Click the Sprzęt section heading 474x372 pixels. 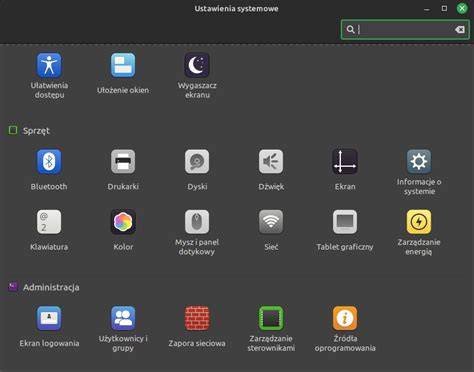click(36, 131)
